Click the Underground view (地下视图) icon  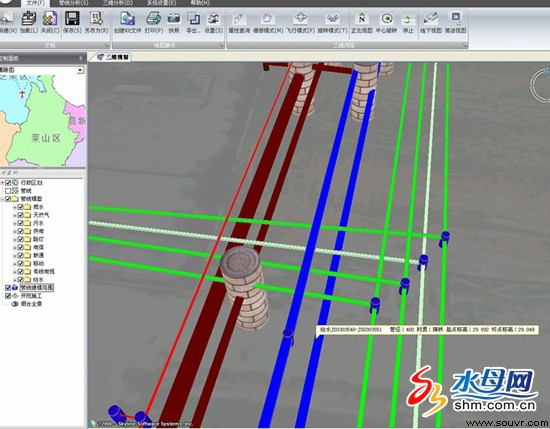tap(430, 18)
